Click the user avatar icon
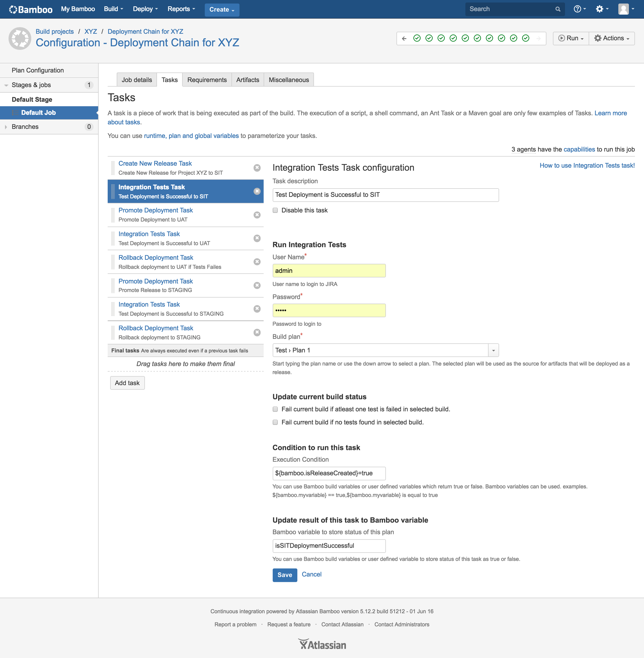The height and width of the screenshot is (658, 644). tap(623, 9)
